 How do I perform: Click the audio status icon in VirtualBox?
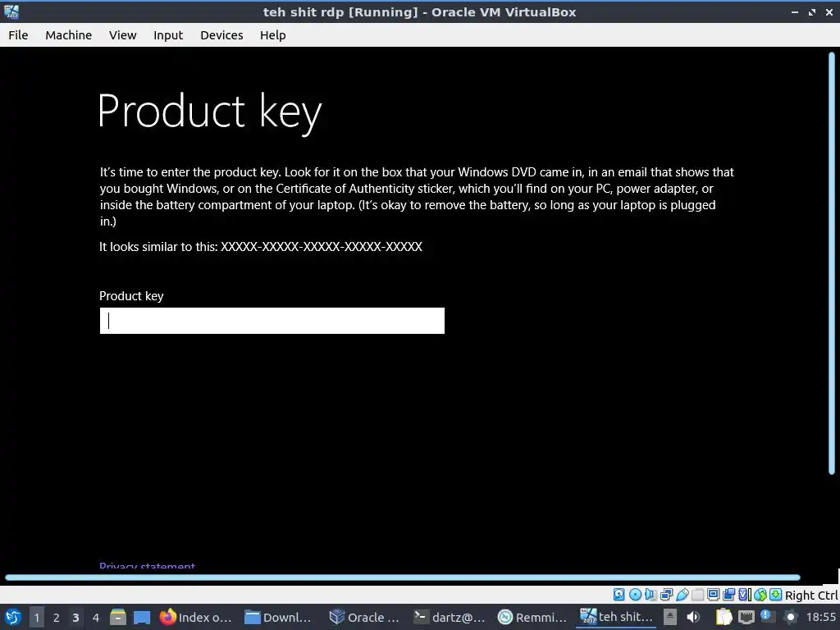click(651, 594)
